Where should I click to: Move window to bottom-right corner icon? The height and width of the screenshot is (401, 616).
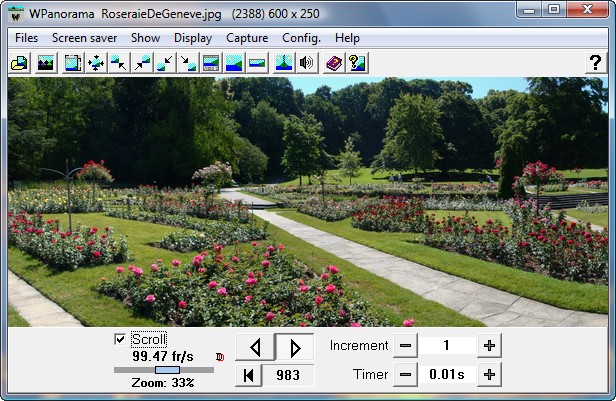tap(188, 63)
